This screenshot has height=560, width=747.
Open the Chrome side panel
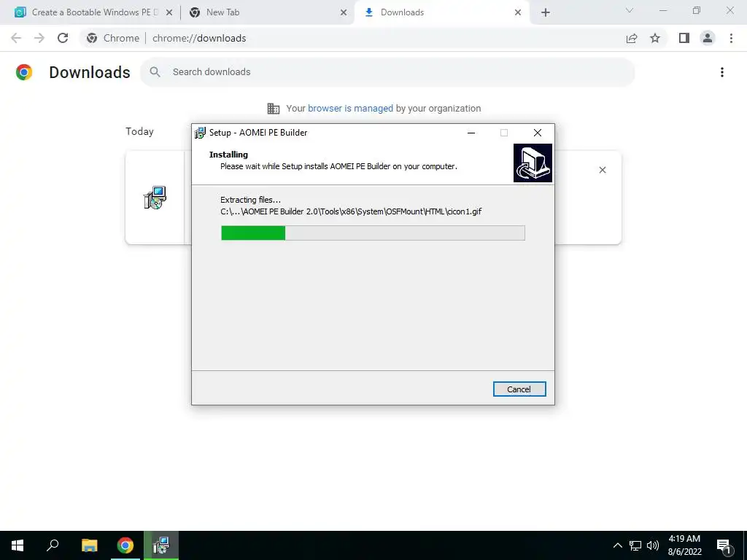tap(684, 38)
